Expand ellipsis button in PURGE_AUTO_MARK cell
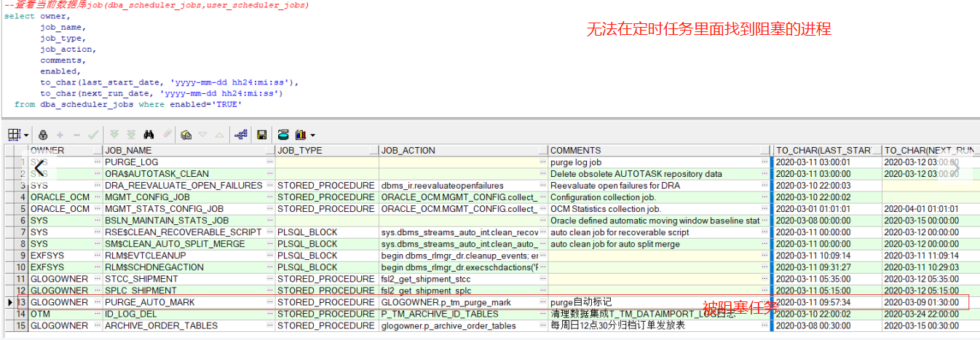 coord(270,302)
